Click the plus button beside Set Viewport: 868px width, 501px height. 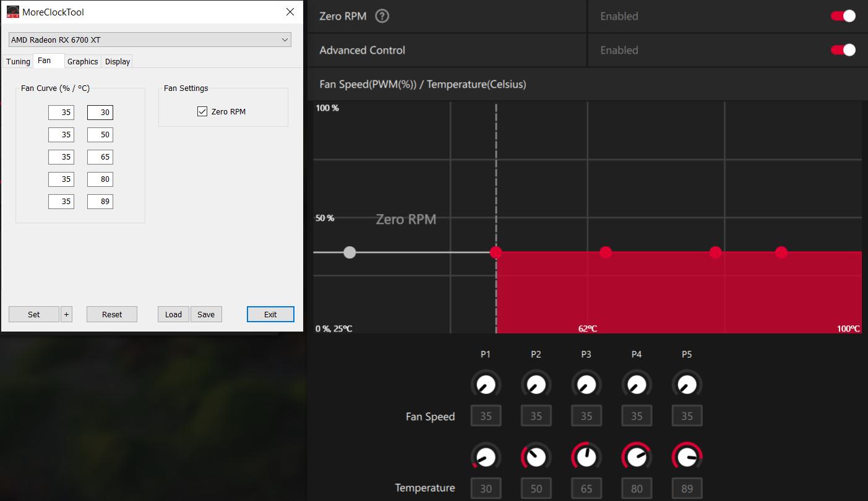[67, 314]
